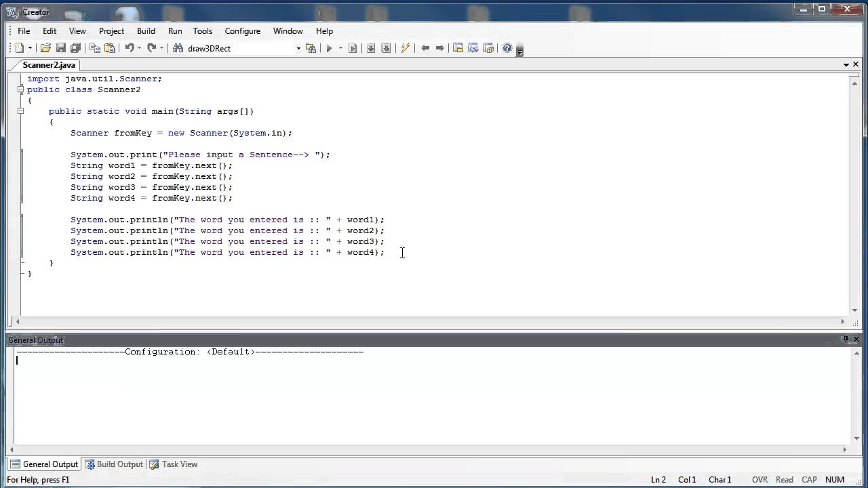The image size is (868, 488).
Task: Click the third view panel icon
Action: click(488, 48)
